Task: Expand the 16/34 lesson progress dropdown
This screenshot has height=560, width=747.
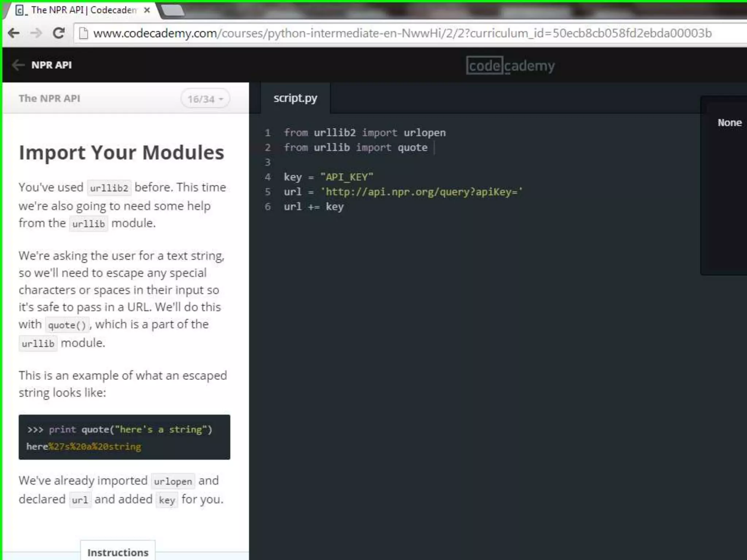Action: pos(205,99)
